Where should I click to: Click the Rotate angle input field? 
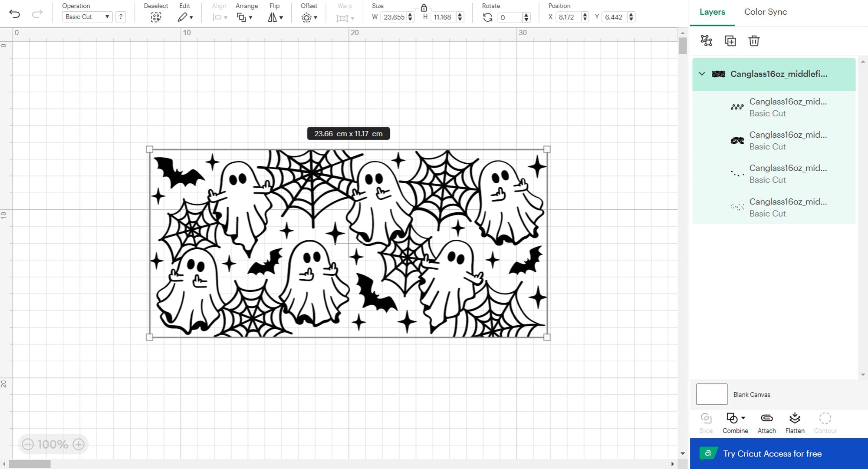510,17
